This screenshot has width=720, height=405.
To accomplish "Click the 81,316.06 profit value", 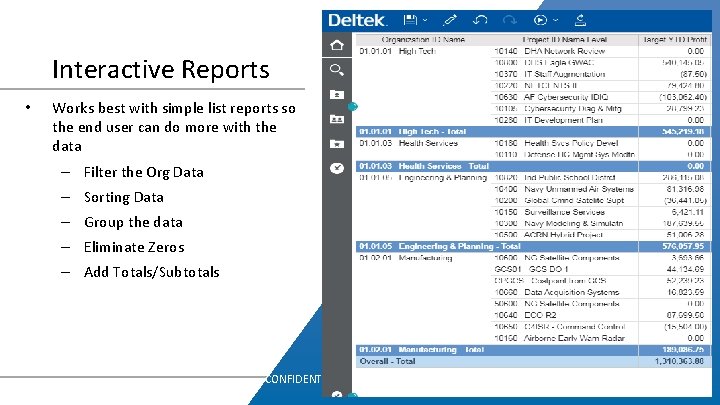I will (x=685, y=189).
